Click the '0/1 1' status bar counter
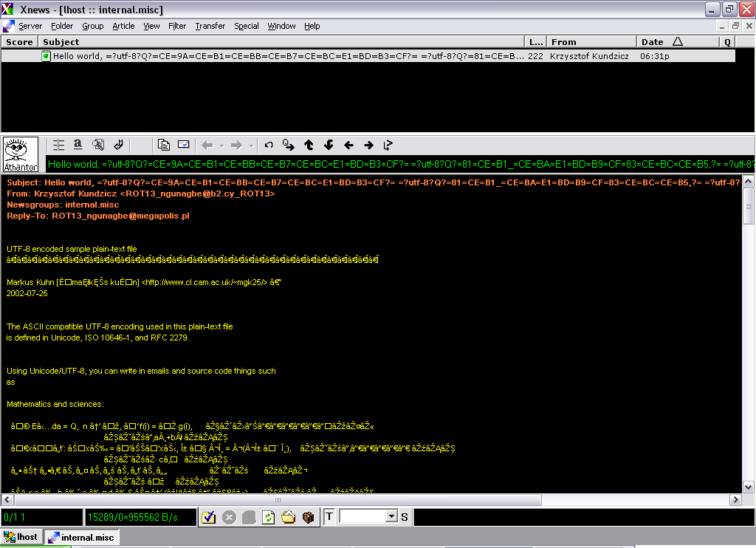This screenshot has width=756, height=548. (x=42, y=517)
